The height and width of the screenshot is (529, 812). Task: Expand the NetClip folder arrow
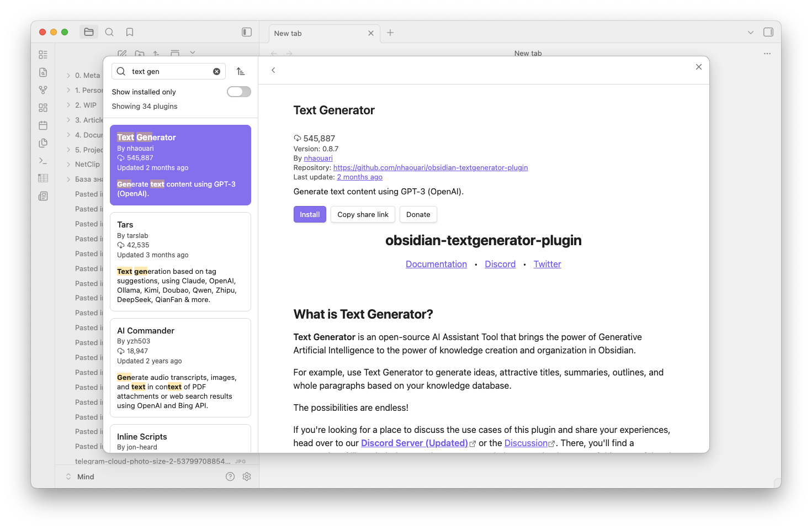pyautogui.click(x=68, y=164)
